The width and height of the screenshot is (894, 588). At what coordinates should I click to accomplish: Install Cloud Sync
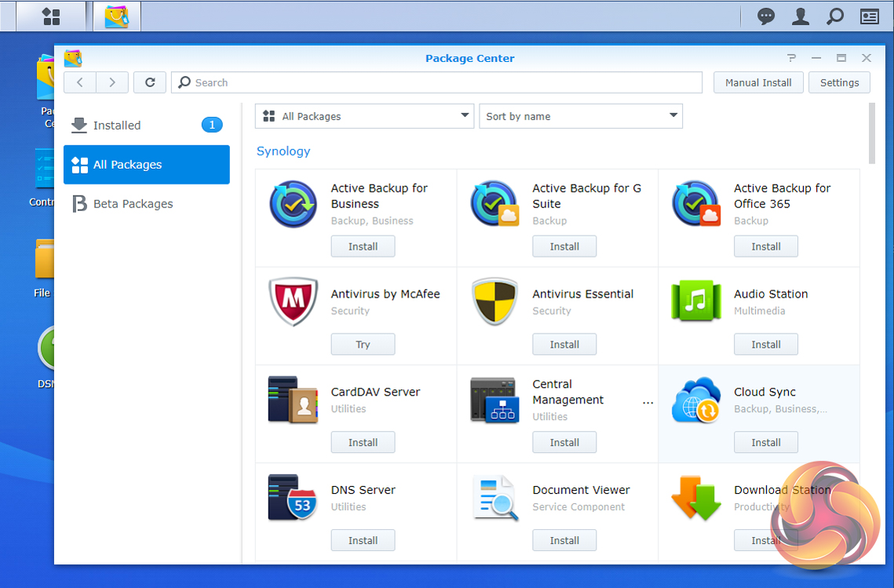[766, 443]
